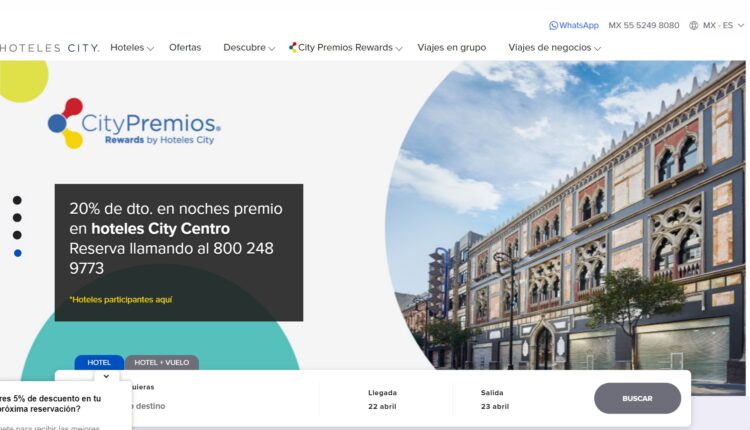Select the active blue carousel dot

[x=17, y=253]
